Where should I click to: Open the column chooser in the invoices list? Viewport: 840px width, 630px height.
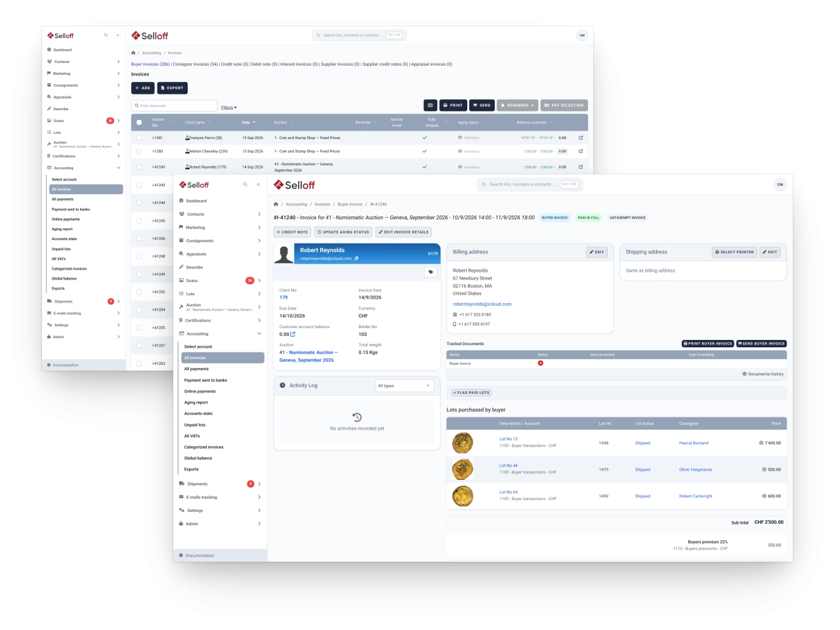[x=430, y=105]
